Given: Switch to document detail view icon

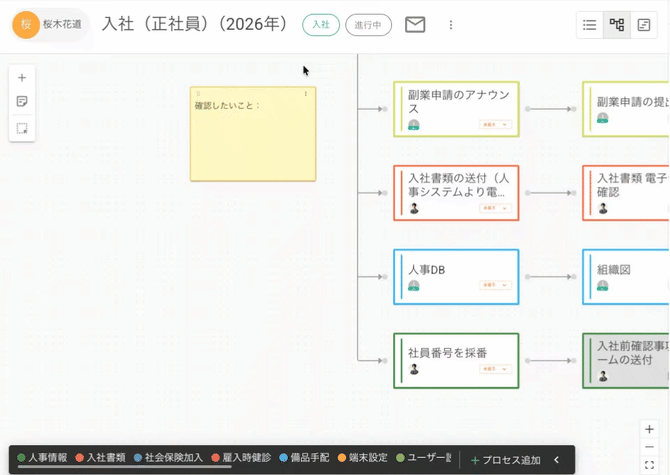Looking at the screenshot, I should [x=644, y=25].
